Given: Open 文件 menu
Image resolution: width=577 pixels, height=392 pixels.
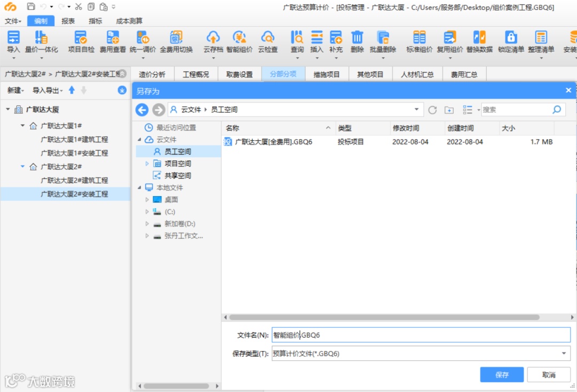Looking at the screenshot, I should 13,21.
